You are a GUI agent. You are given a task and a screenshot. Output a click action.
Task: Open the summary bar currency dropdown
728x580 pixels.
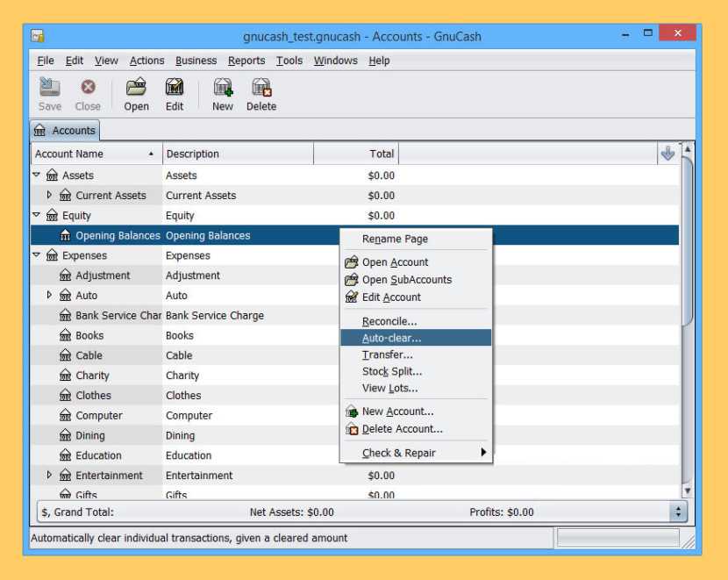tap(678, 512)
